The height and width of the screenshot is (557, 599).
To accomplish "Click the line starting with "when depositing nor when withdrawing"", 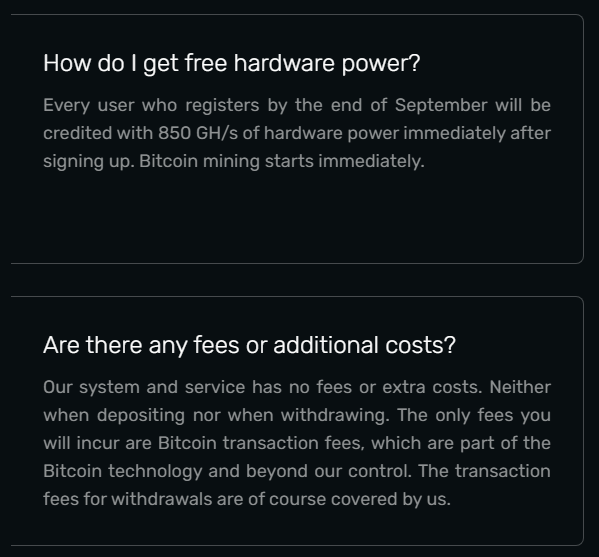I will point(297,415).
